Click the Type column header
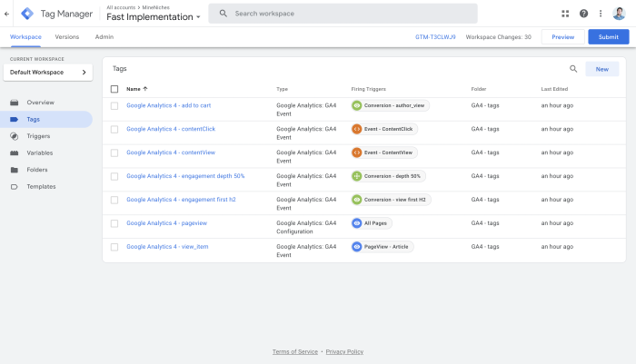The image size is (636, 364). (282, 89)
